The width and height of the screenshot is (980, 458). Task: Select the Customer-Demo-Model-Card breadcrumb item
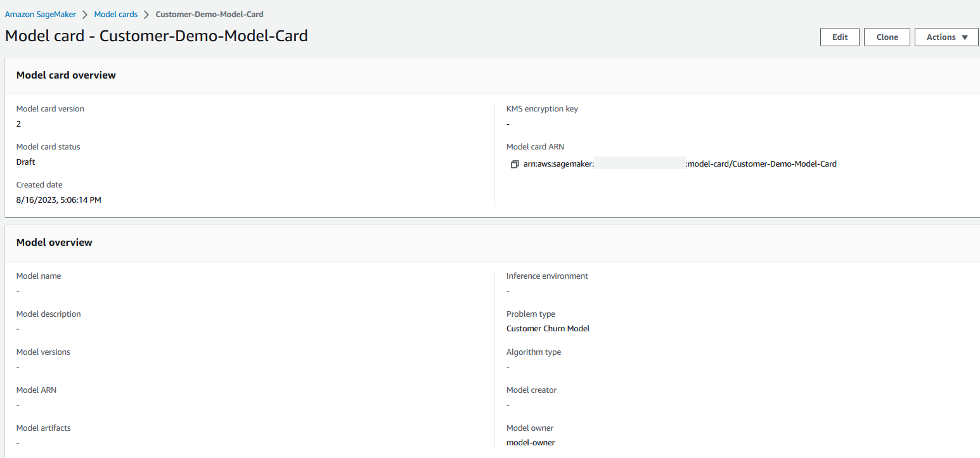209,14
